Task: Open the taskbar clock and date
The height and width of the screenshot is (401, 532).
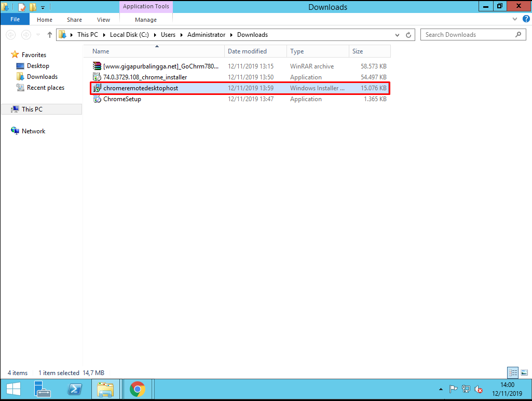Action: [507, 389]
